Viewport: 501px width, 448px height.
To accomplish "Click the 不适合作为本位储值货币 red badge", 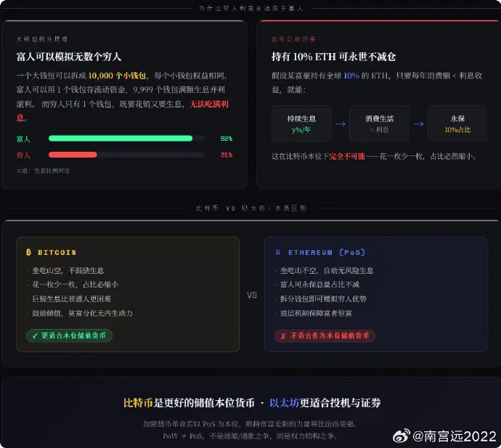I will click(x=325, y=336).
